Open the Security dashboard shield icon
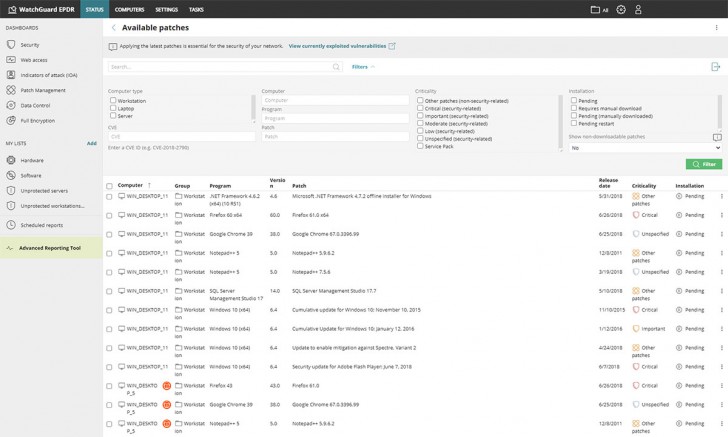The width and height of the screenshot is (728, 437). 11,45
